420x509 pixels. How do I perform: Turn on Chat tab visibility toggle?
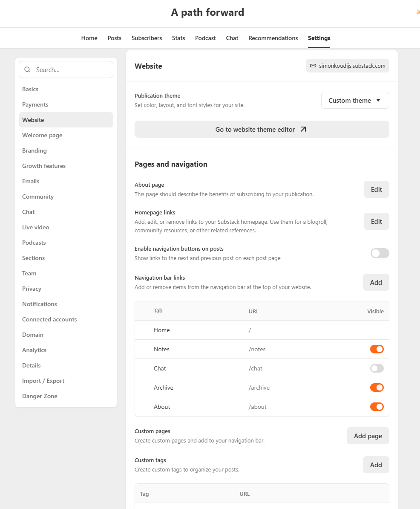click(x=377, y=368)
